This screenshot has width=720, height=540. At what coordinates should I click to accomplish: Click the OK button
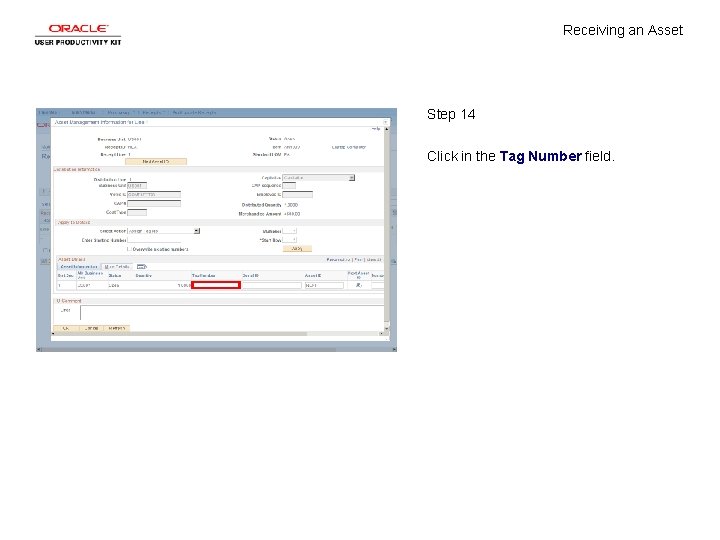66,328
